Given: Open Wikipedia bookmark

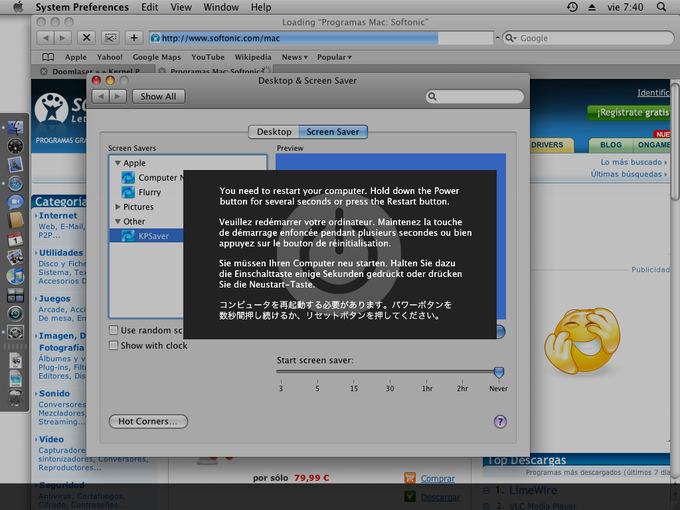Looking at the screenshot, I should click(253, 57).
